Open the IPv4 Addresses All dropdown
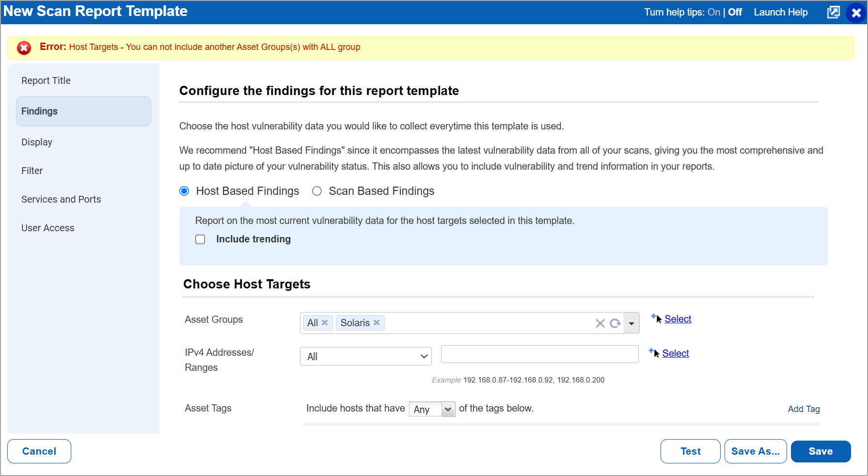The image size is (868, 476). (x=366, y=356)
